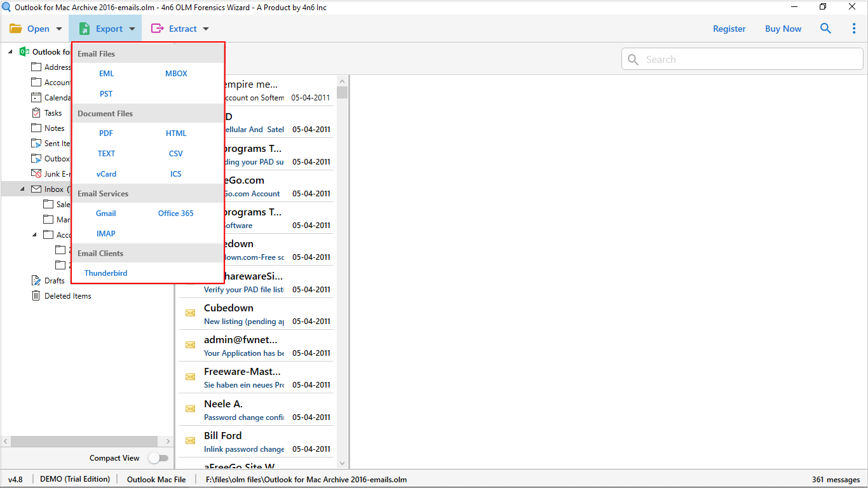This screenshot has height=488, width=868.
Task: Choose PDF export format
Action: [x=106, y=133]
